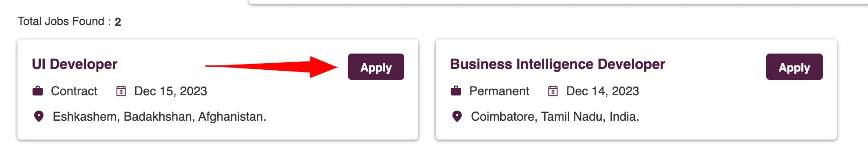868x158 pixels.
Task: Click the calendar icon beside Dec 15, 2023
Action: pos(121,91)
